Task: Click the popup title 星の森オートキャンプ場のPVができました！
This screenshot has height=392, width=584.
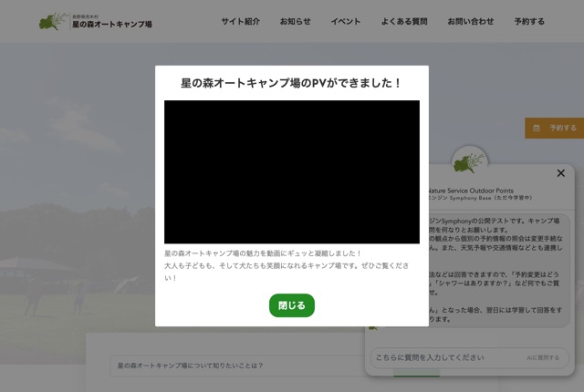Action: coord(291,83)
